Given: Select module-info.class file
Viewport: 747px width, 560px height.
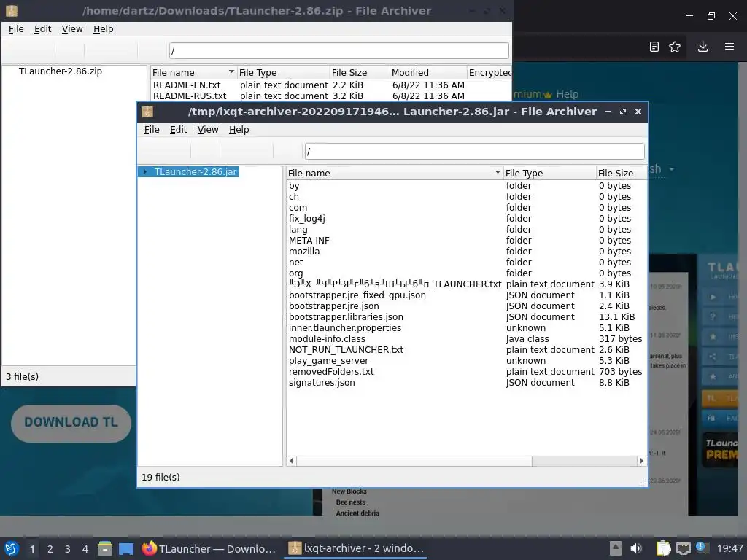Looking at the screenshot, I should pos(327,339).
